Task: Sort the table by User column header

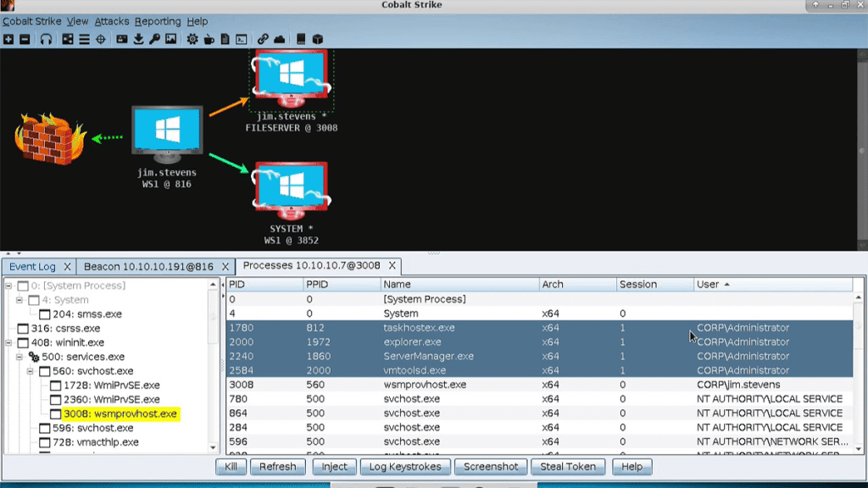Action: click(x=708, y=285)
